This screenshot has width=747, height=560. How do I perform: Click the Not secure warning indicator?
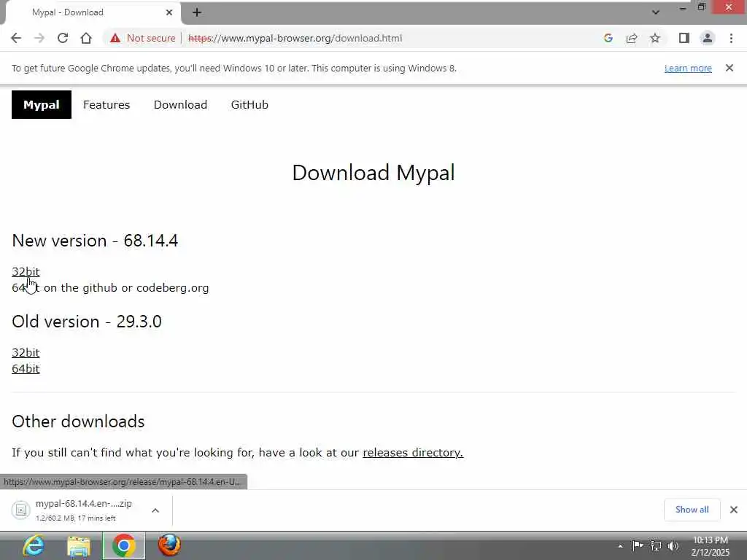pyautogui.click(x=142, y=38)
